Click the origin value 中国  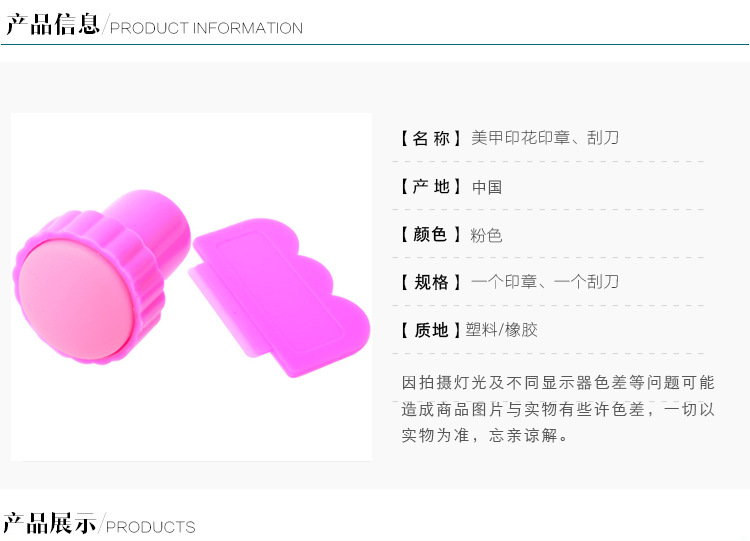pyautogui.click(x=487, y=187)
